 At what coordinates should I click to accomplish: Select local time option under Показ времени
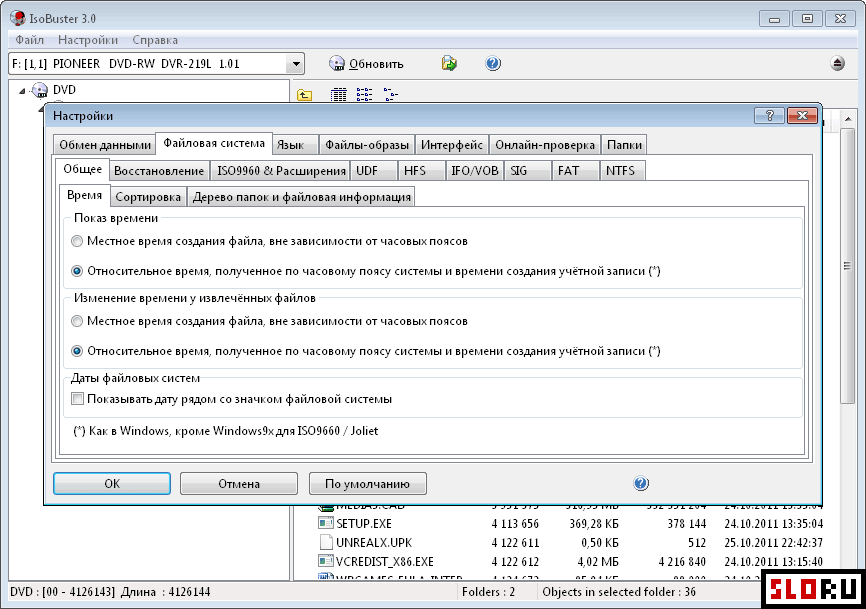tap(77, 241)
